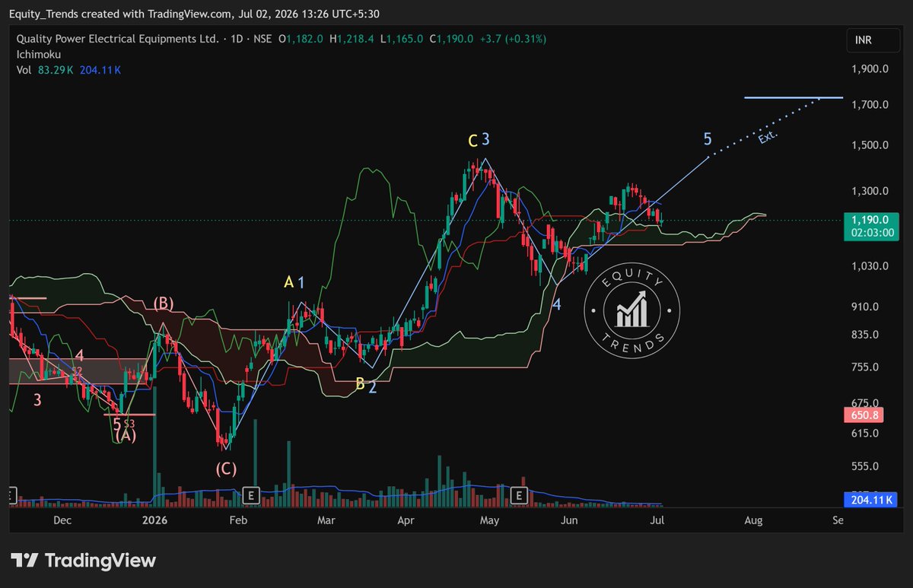
Task: Click the close value C1,190.0 in legend
Action: click(x=451, y=39)
